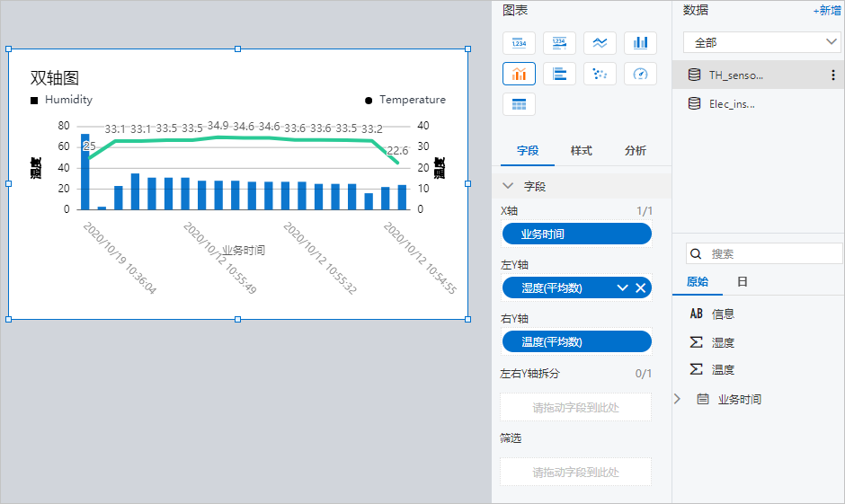Open more options for TH_senso dataset
845x504 pixels.
tap(832, 75)
